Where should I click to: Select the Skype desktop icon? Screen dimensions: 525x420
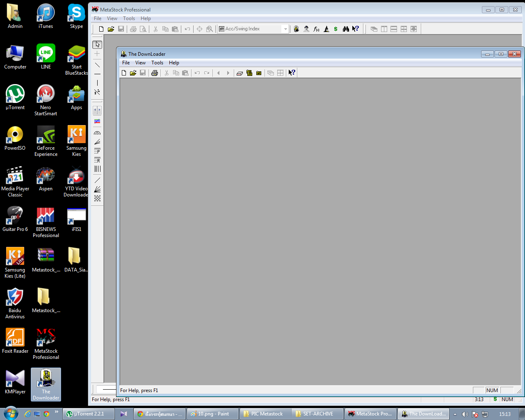(76, 16)
